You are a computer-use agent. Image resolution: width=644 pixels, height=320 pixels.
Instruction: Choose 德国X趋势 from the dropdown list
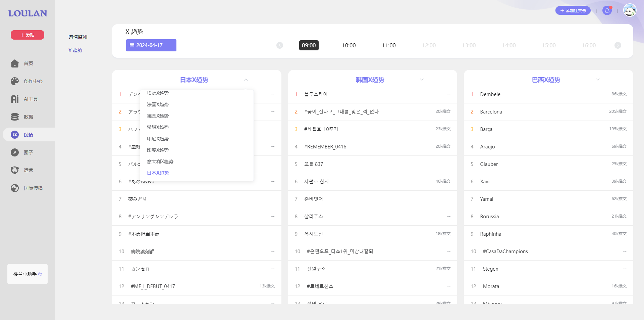pyautogui.click(x=197, y=116)
